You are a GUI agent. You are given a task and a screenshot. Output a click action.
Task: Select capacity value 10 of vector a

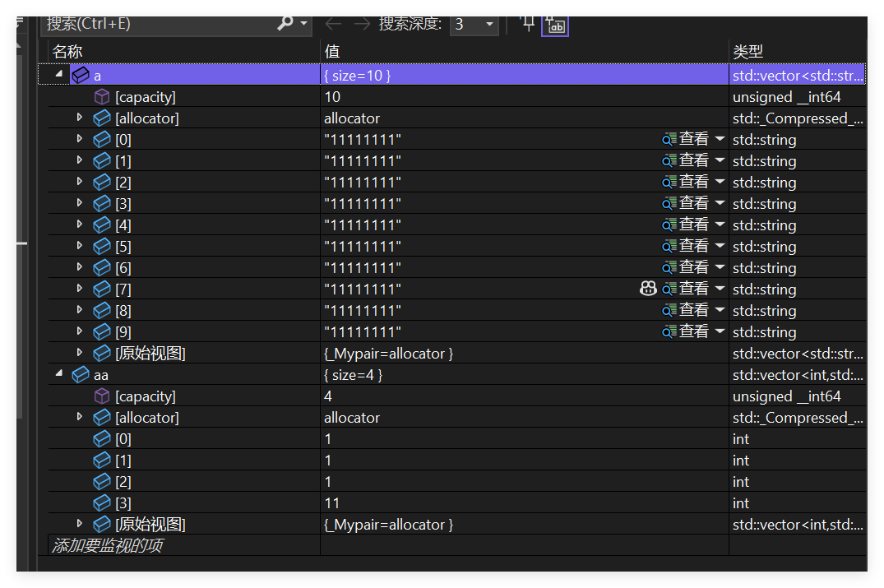click(332, 97)
